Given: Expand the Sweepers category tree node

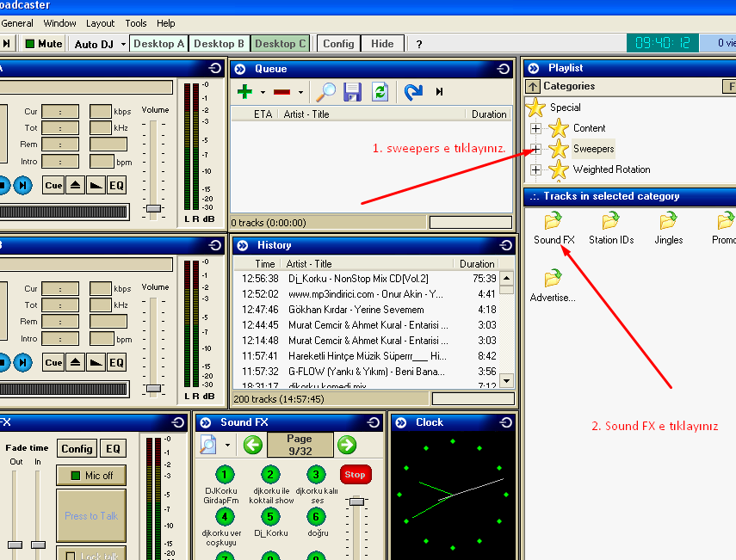Looking at the screenshot, I should (535, 149).
